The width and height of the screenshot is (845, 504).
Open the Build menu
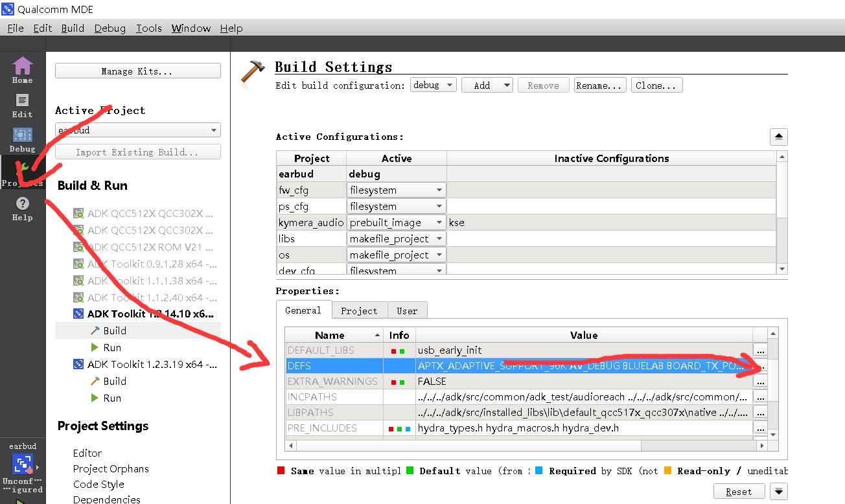(73, 28)
